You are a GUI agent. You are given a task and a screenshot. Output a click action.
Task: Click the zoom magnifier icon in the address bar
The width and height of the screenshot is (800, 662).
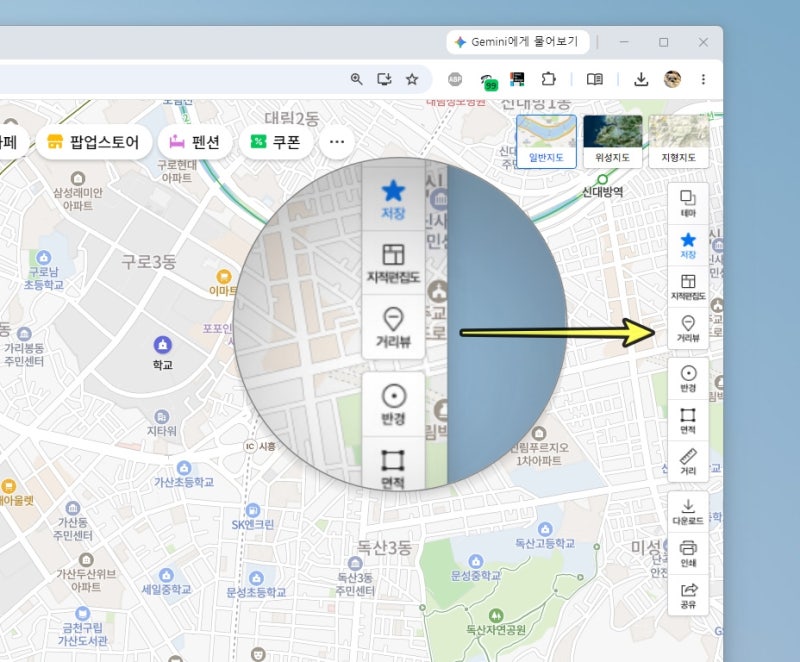click(x=356, y=79)
